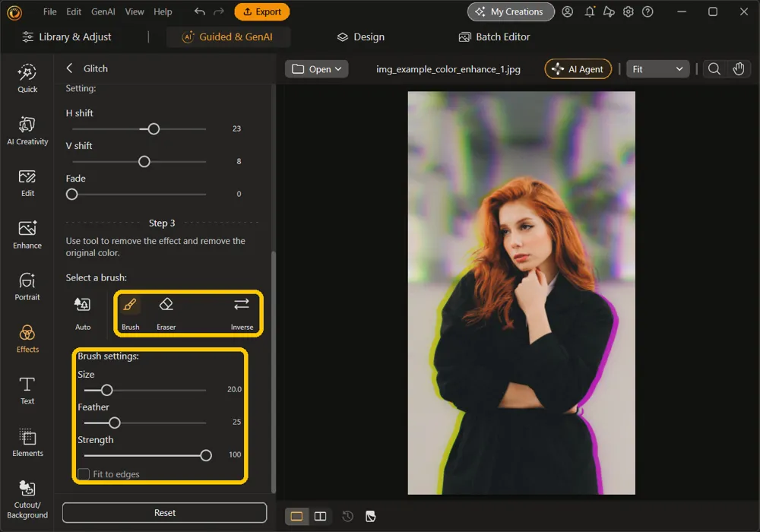Click the V shift value 8
Image resolution: width=760 pixels, height=532 pixels.
tap(239, 161)
